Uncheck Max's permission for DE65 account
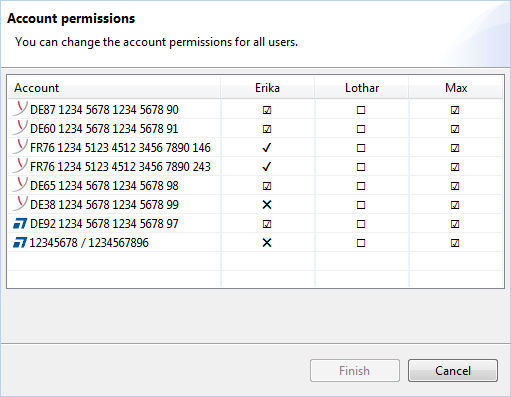Viewport: 511px width, 397px height. [x=455, y=186]
